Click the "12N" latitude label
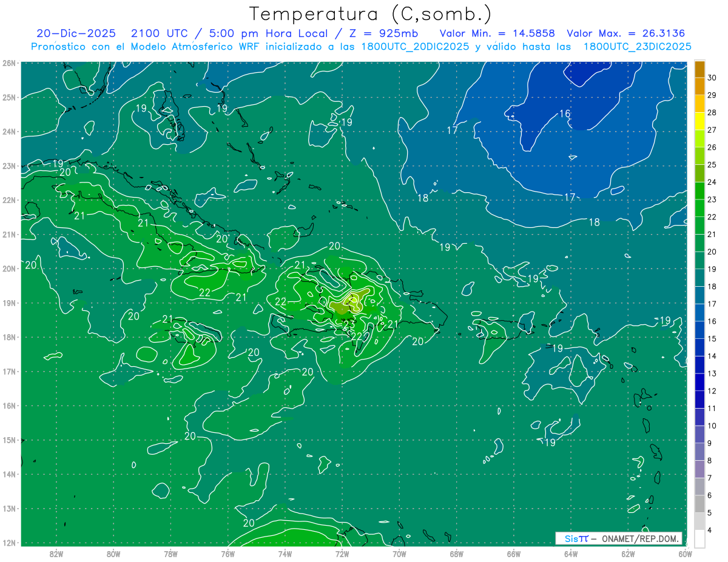 (9, 543)
